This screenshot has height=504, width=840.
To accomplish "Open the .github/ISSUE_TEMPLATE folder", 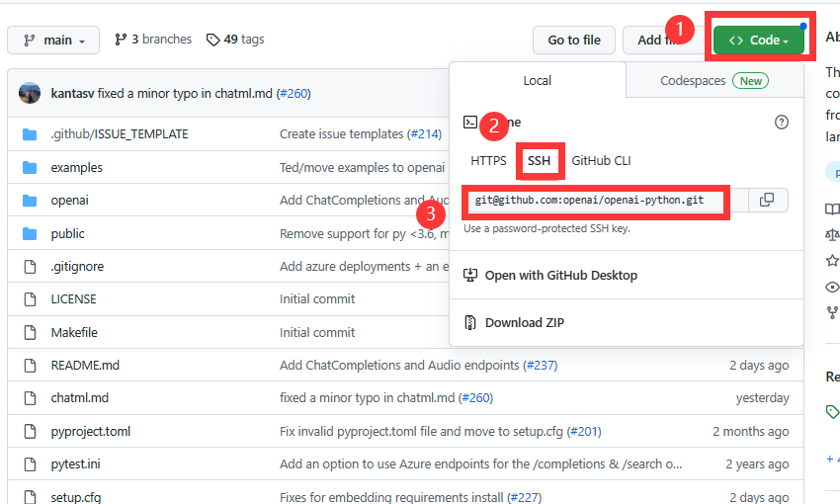I will point(120,134).
